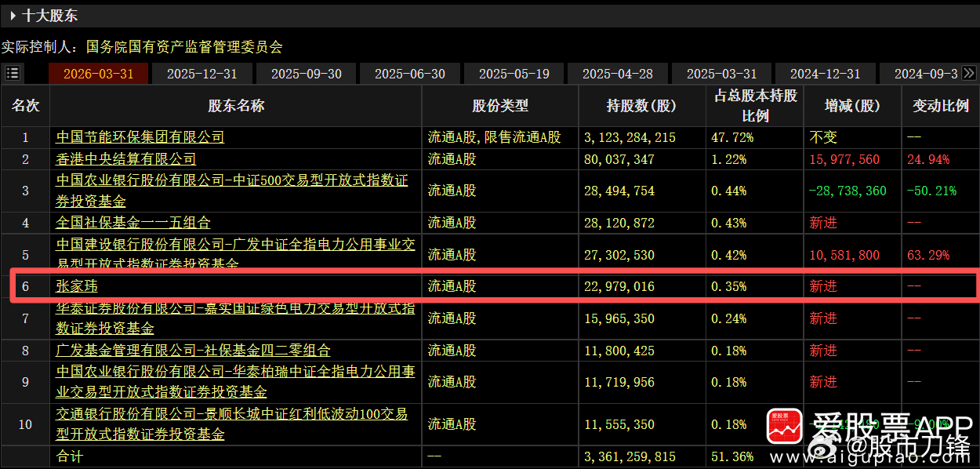
Task: Click the 十大股东 section title
Action: click(x=50, y=16)
